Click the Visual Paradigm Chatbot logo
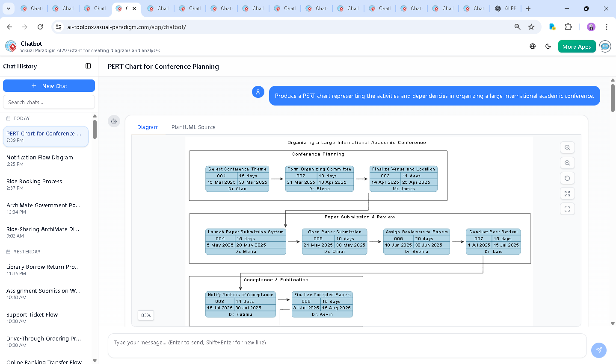 click(x=11, y=46)
